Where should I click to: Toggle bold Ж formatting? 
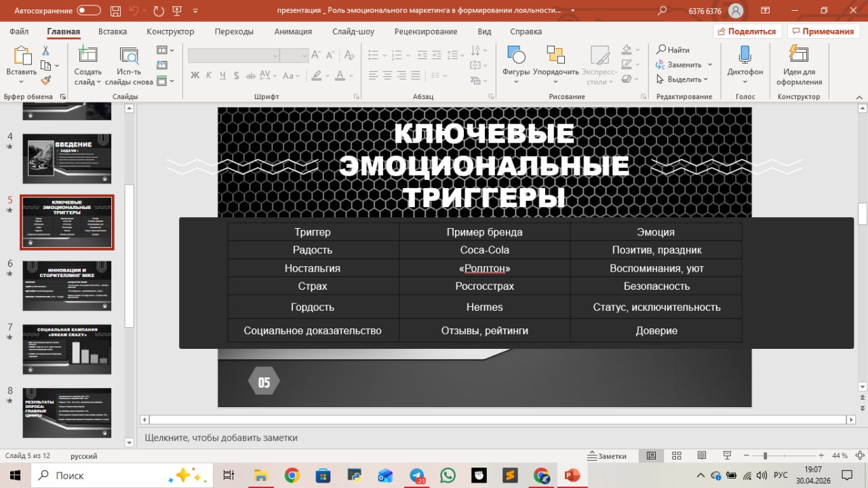tap(195, 75)
